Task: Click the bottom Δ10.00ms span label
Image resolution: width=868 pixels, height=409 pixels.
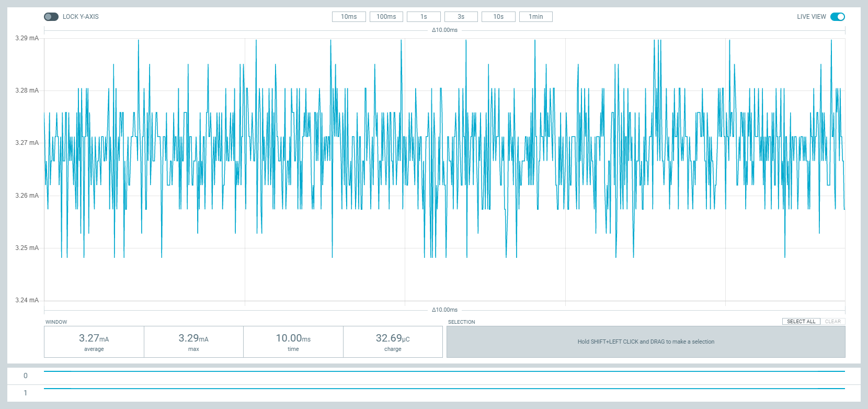Action: [x=444, y=310]
